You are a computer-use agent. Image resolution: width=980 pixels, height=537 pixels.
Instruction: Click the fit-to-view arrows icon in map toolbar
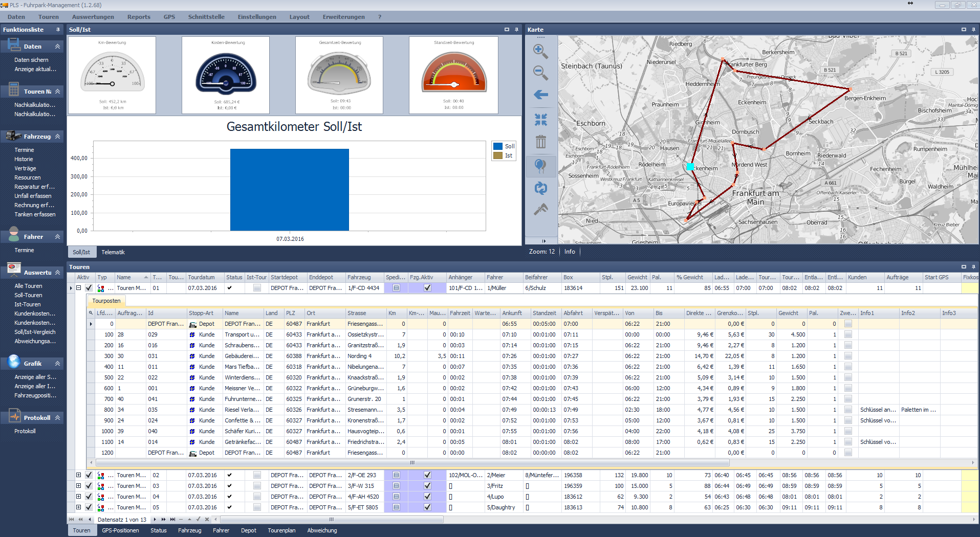[540, 120]
